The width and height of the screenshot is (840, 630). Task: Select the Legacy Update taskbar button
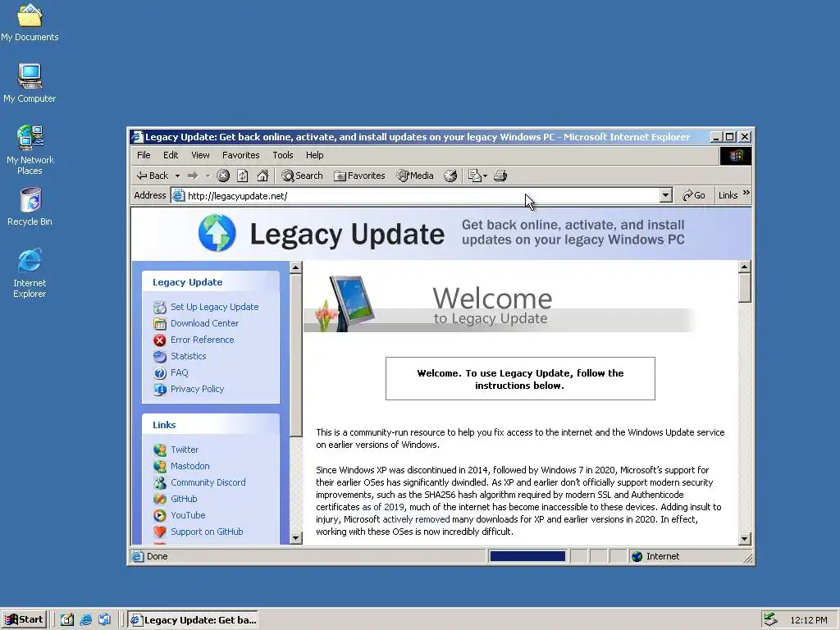194,620
